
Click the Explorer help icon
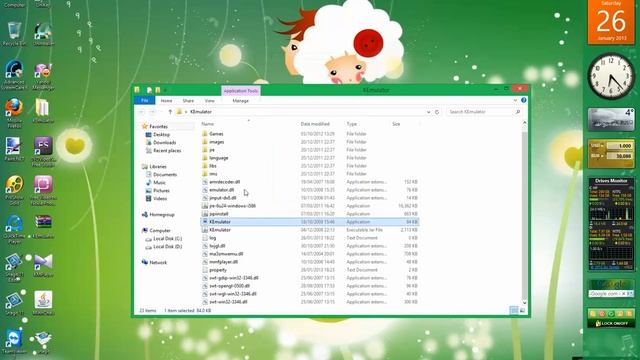[x=523, y=100]
